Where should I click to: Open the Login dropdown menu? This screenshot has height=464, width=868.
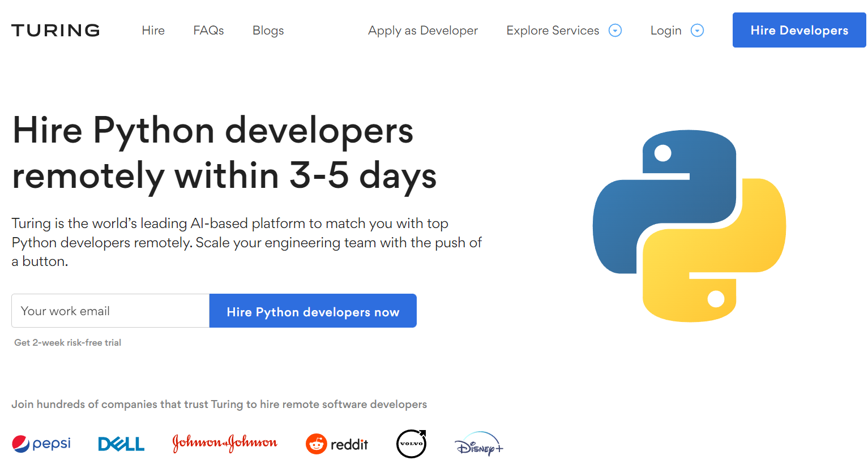[697, 30]
